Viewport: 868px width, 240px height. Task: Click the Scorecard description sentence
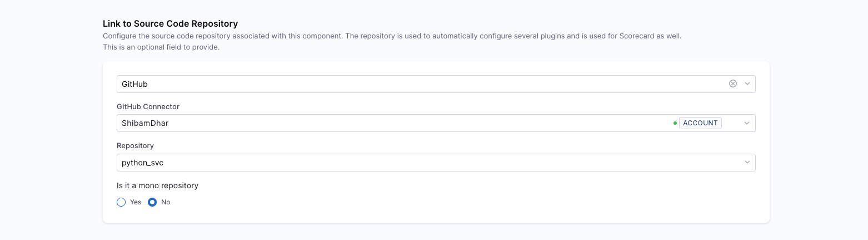[392, 36]
